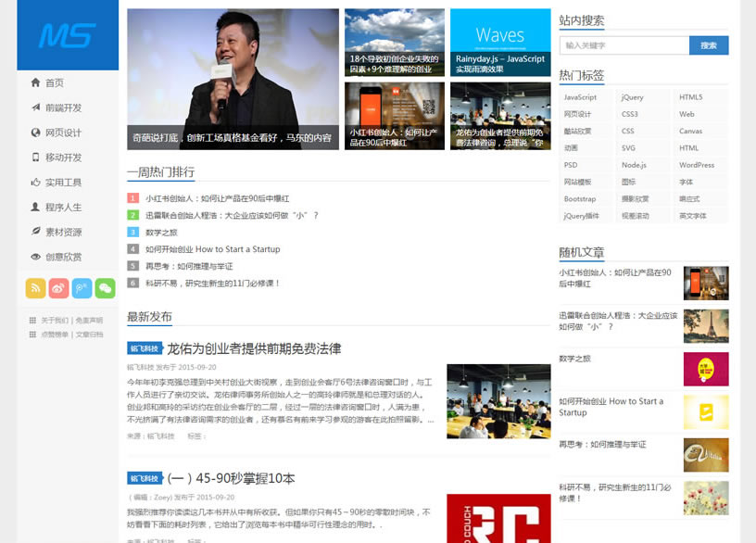Viewport: 756px width, 543px height.
Task: Open ranking item How to Start a Startup
Action: pyautogui.click(x=213, y=249)
